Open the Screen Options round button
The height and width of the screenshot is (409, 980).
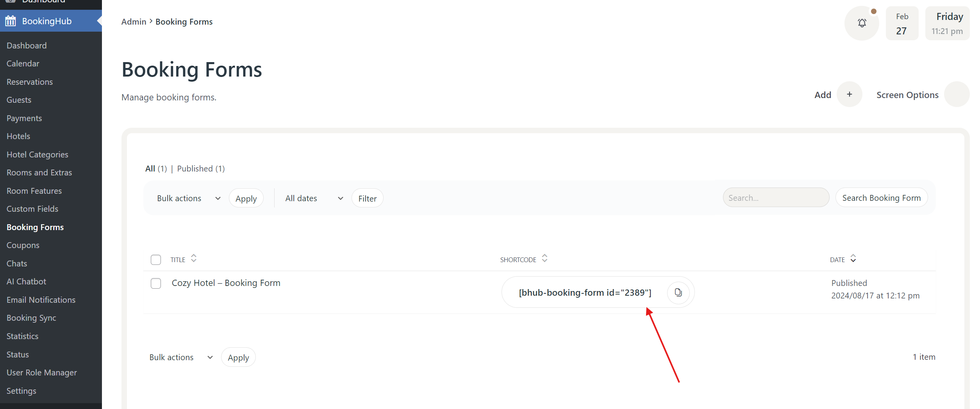tap(956, 95)
